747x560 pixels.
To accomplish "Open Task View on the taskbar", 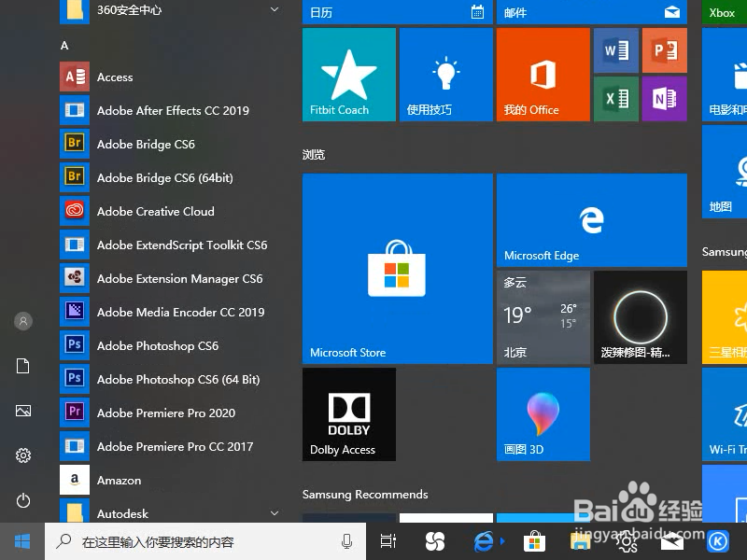I will [x=388, y=541].
